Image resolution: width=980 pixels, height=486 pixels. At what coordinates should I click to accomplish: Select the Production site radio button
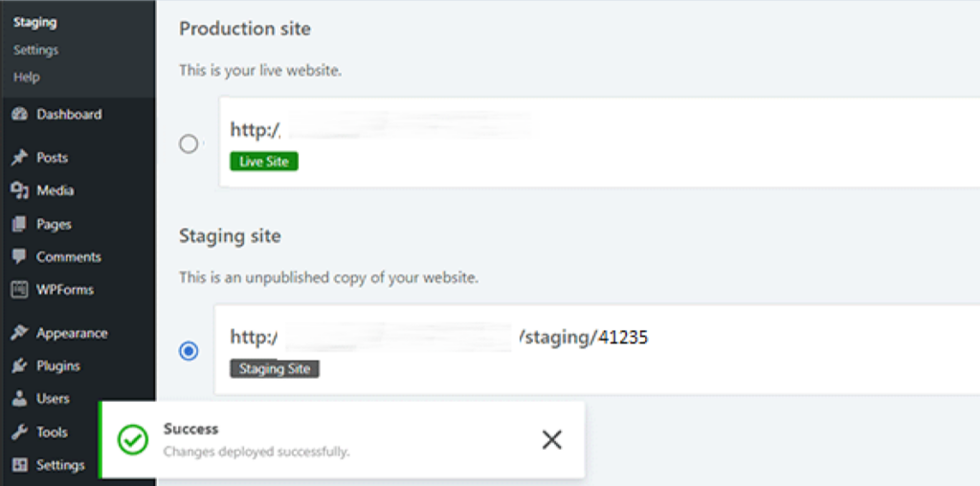click(x=189, y=144)
